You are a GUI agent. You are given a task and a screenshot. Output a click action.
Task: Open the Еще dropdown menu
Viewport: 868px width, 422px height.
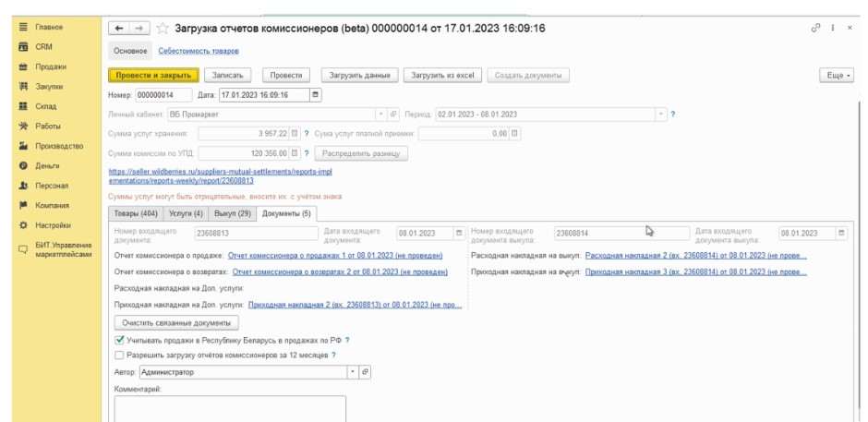836,75
